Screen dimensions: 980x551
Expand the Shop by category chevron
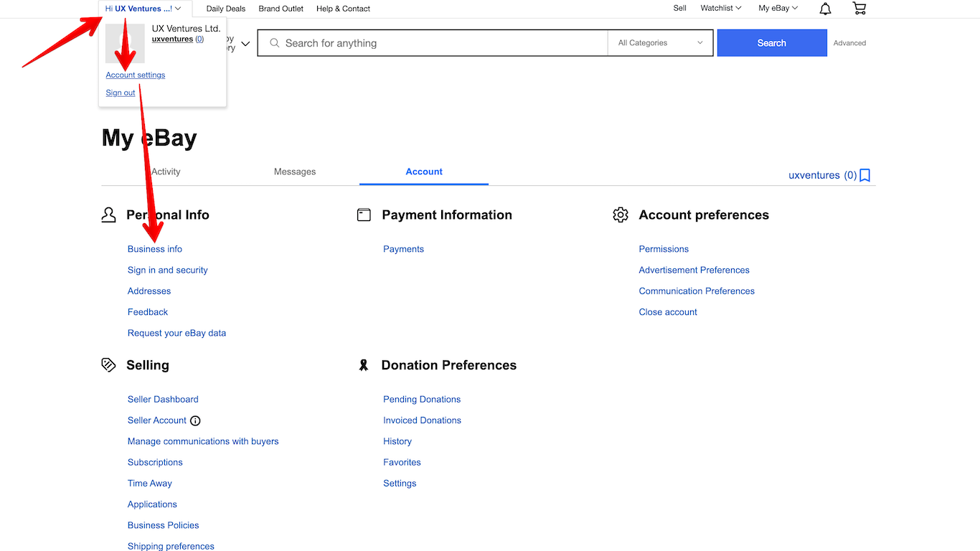pyautogui.click(x=245, y=44)
